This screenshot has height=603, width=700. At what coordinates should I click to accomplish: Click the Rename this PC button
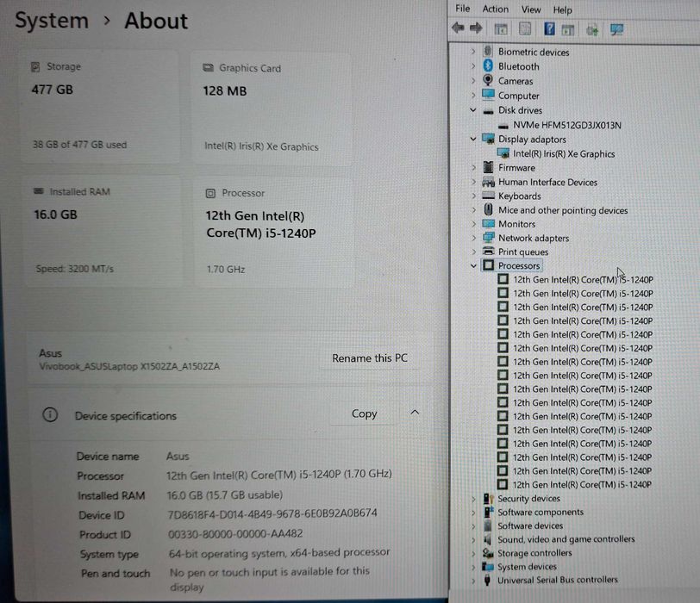pyautogui.click(x=369, y=358)
